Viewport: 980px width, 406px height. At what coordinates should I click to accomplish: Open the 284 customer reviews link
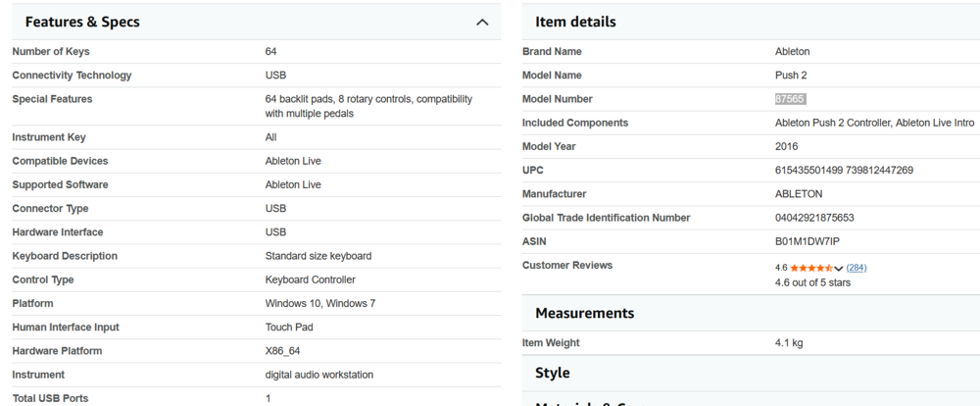pyautogui.click(x=857, y=268)
